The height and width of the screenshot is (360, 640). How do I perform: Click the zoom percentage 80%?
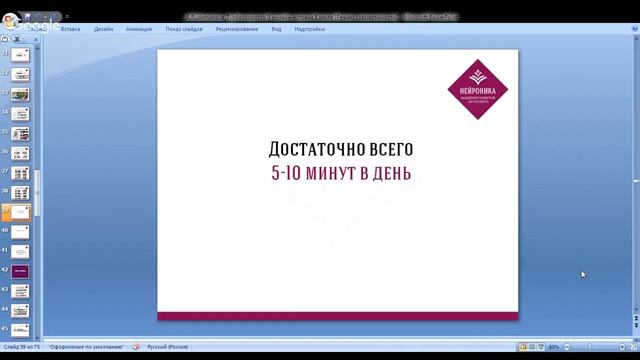tap(553, 347)
